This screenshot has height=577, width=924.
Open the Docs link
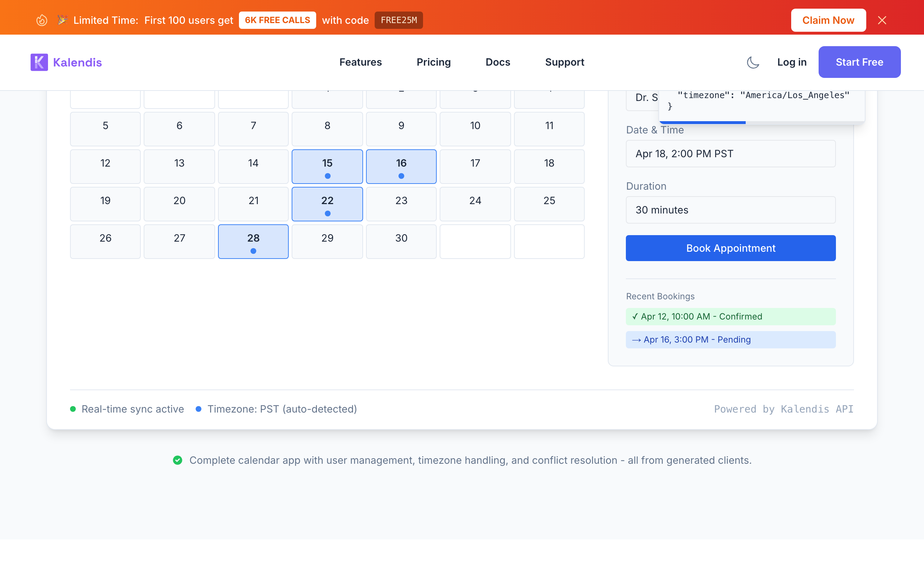(x=497, y=62)
